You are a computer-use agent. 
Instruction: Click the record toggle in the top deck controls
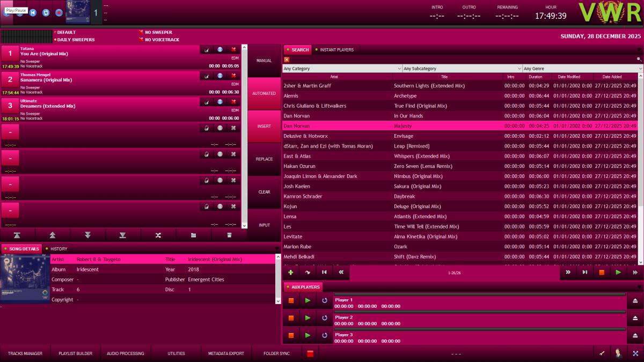coord(59,12)
